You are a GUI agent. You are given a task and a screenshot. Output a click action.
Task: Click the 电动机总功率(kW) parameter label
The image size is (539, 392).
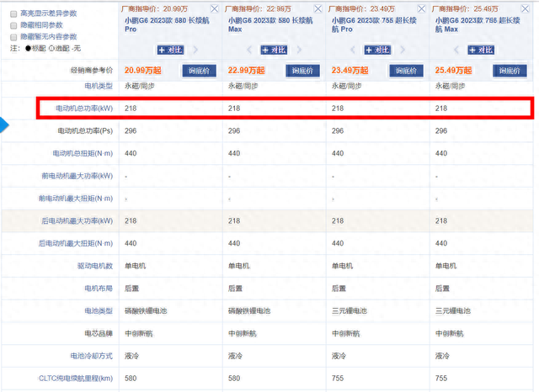tap(84, 109)
